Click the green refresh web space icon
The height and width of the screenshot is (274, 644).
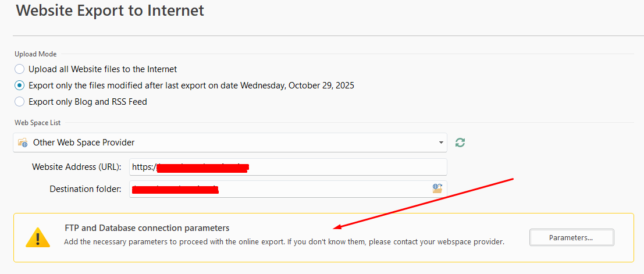click(460, 143)
